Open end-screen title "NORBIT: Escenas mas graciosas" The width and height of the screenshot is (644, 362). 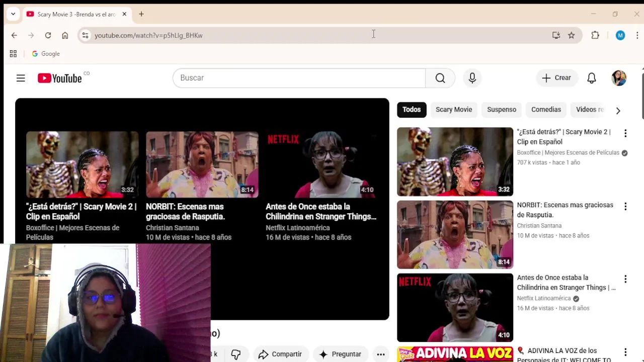click(x=185, y=212)
